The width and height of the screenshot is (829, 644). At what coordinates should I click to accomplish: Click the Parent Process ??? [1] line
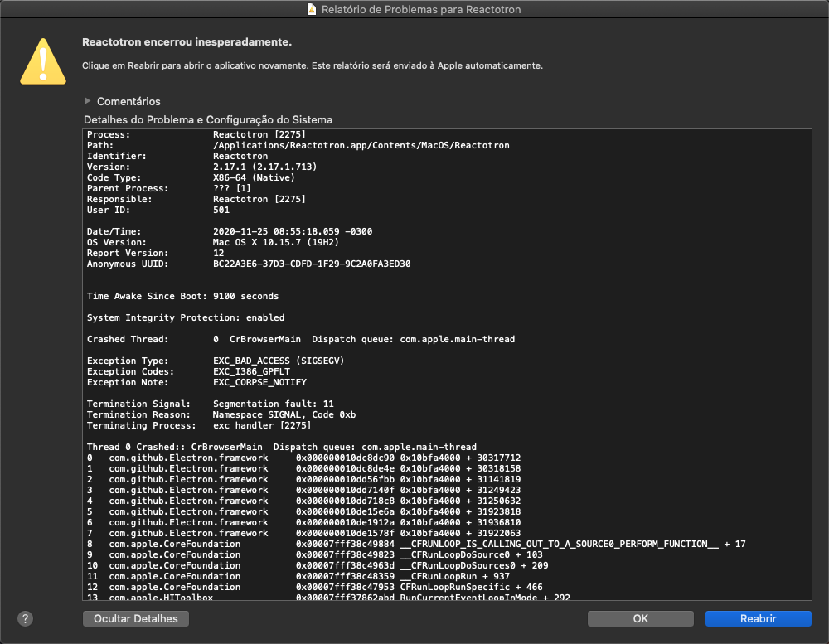click(168, 188)
